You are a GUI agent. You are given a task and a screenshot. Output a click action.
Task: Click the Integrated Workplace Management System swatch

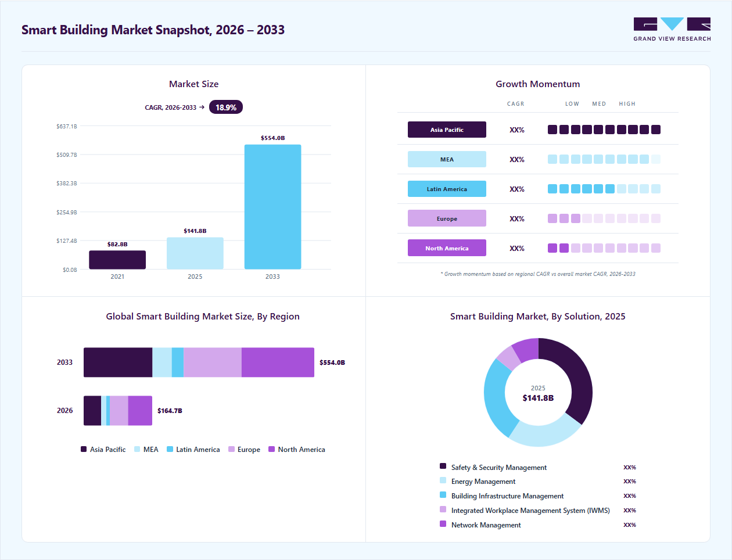click(443, 509)
